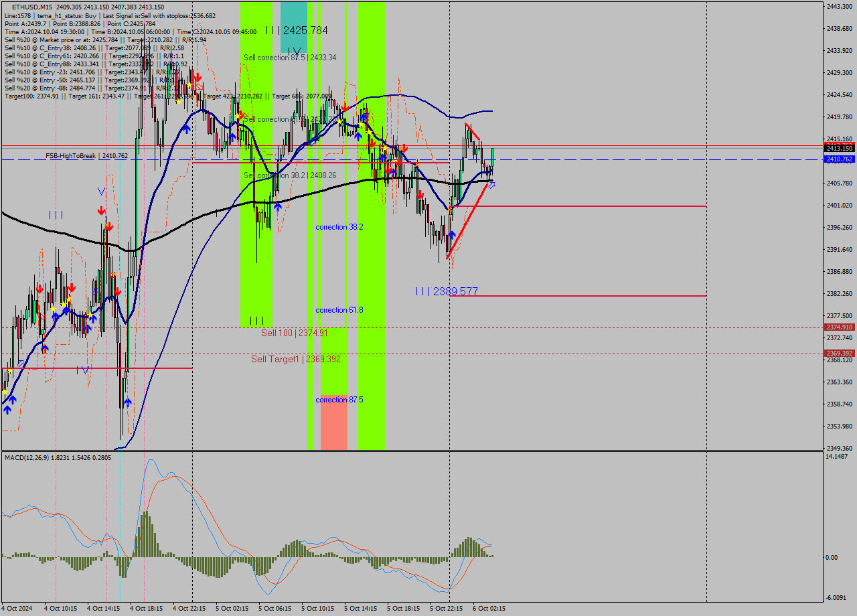Click the hollow blue arrow at the latest candle
The image size is (857, 616).
(491, 184)
